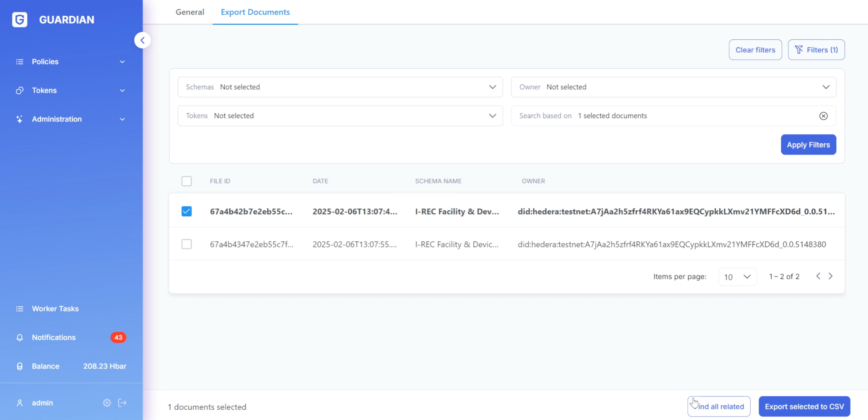Toggle the select-all checkbox in table header
The image size is (868, 420).
tap(186, 181)
